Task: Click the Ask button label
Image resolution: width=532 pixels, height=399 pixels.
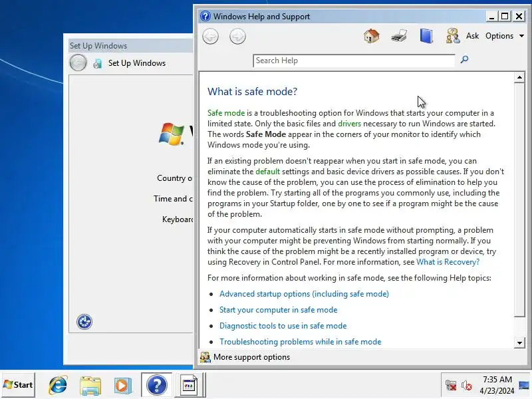Action: (472, 36)
